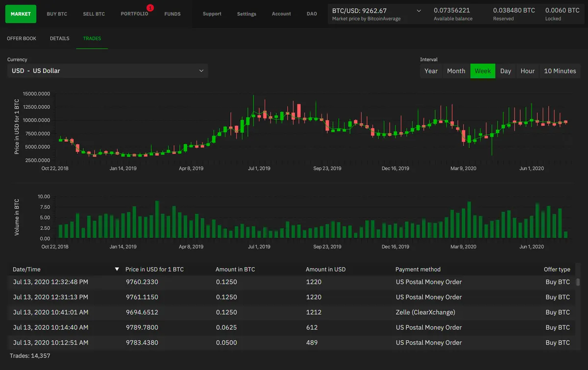Screen dimensions: 588x370
Task: Open the MARKET section
Action: click(20, 14)
